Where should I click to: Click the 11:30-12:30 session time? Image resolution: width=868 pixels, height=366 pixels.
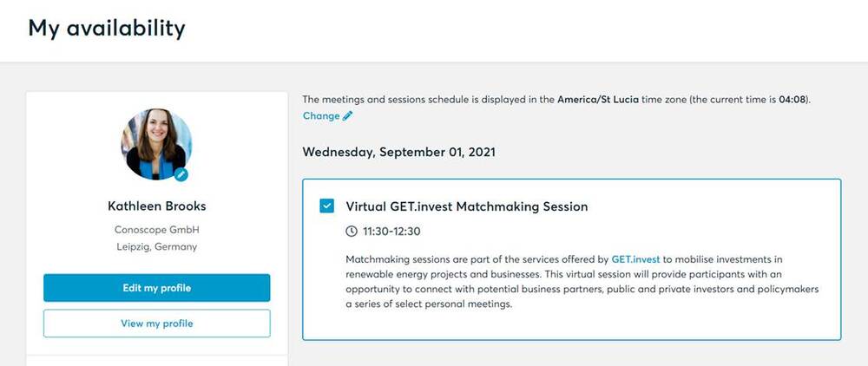pyautogui.click(x=391, y=231)
